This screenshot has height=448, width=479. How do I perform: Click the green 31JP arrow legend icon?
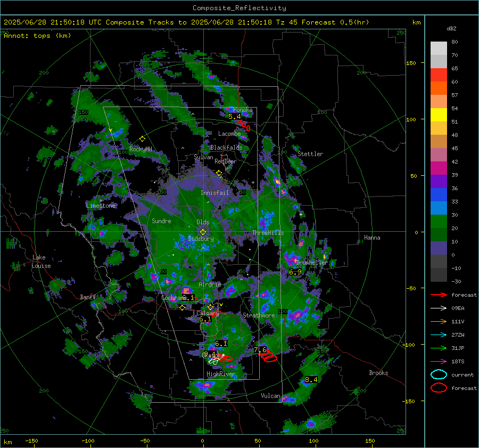point(439,348)
